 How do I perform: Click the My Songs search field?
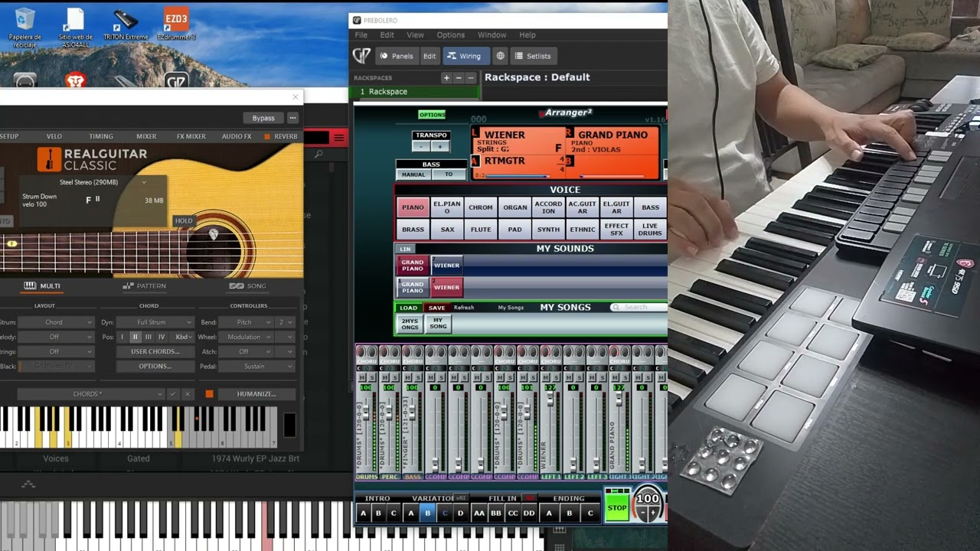pyautogui.click(x=639, y=307)
